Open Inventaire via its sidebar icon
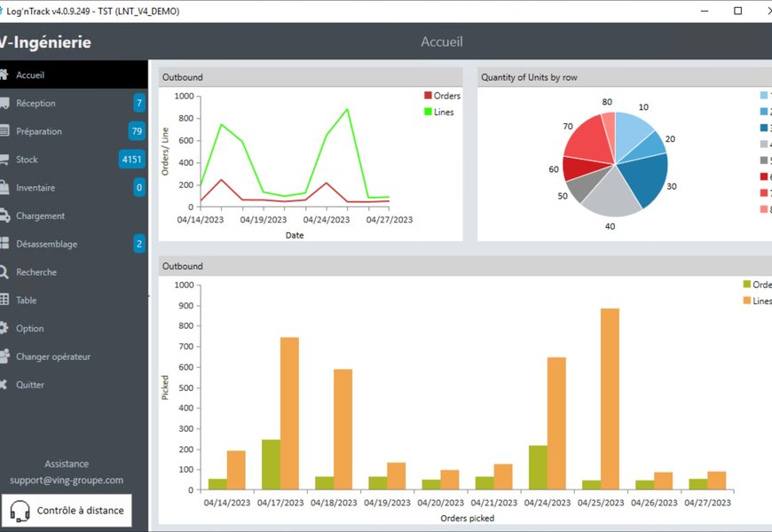The height and width of the screenshot is (532, 772). pyautogui.click(x=4, y=188)
